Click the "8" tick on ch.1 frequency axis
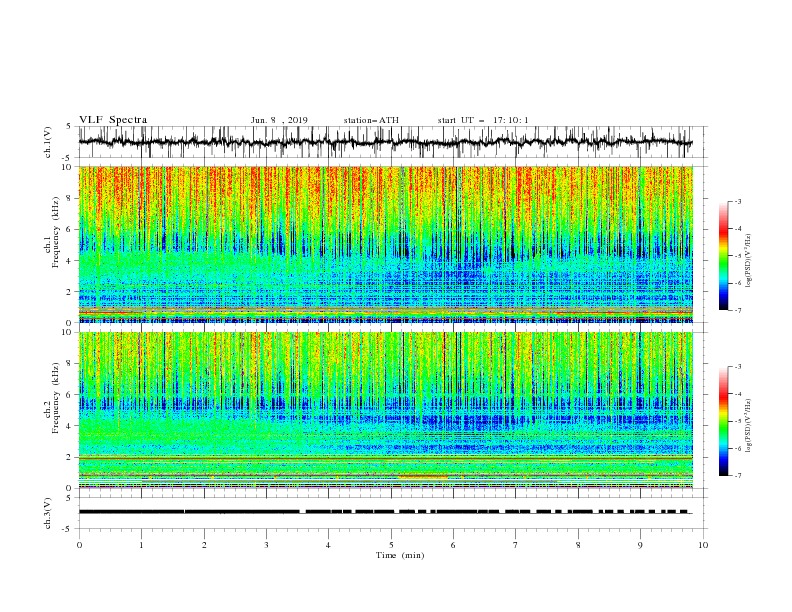The width and height of the screenshot is (792, 612). (71, 198)
